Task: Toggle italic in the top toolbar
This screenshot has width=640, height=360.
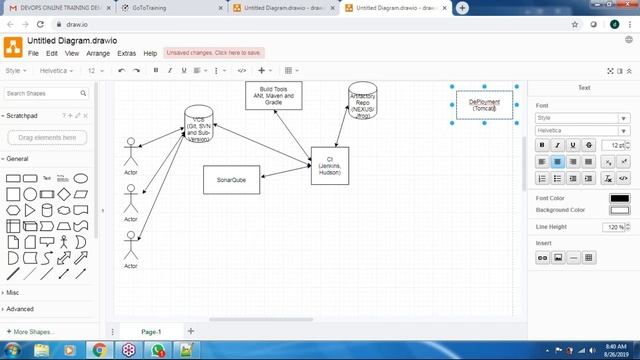Action: click(x=170, y=71)
